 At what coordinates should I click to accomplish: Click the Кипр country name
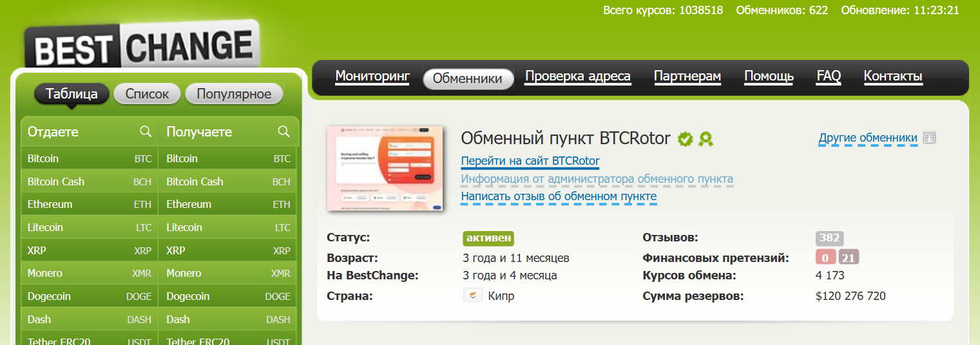point(501,296)
